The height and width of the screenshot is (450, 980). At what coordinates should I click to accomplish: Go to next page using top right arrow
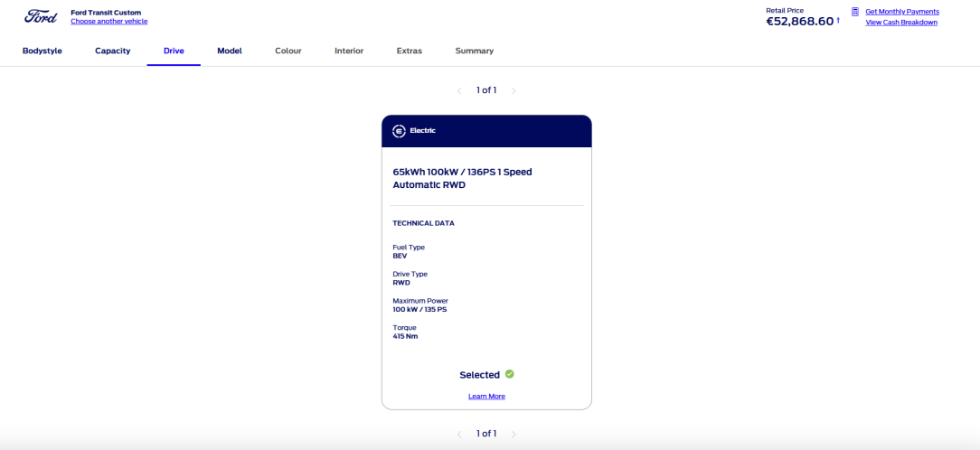click(x=514, y=91)
